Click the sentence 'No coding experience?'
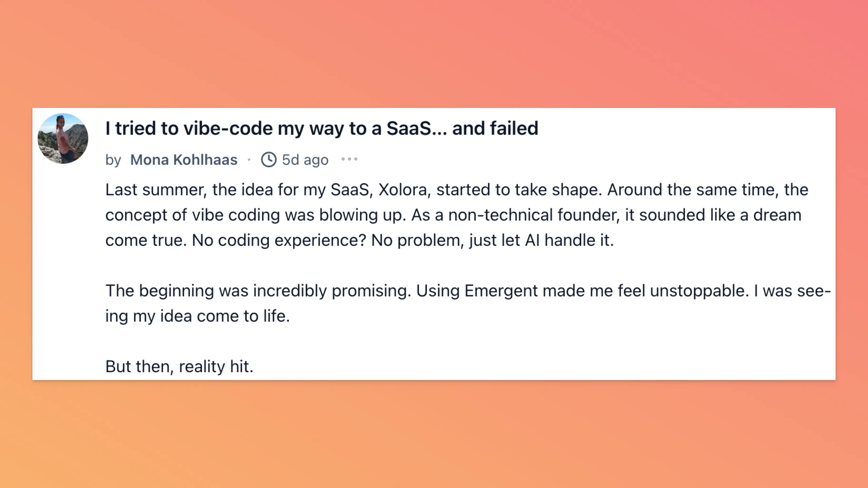 pos(279,241)
